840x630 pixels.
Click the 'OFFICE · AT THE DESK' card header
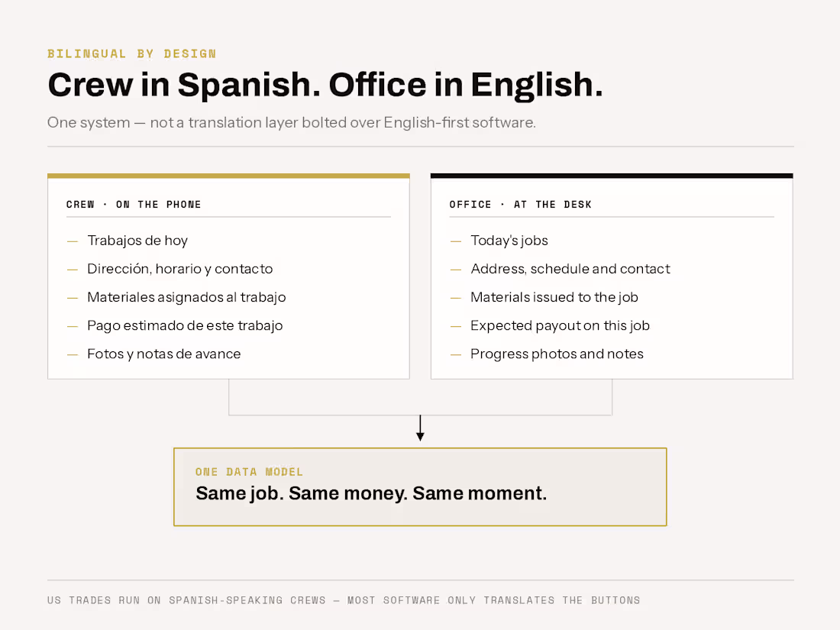coord(520,204)
